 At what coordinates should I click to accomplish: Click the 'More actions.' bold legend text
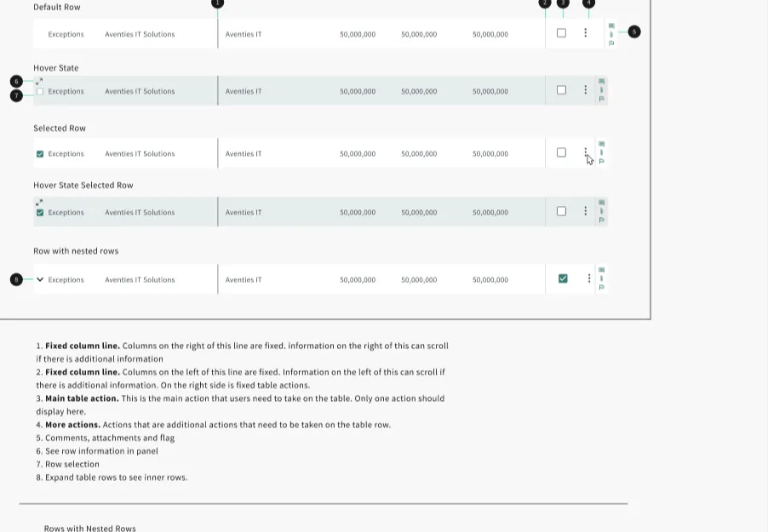(x=73, y=425)
